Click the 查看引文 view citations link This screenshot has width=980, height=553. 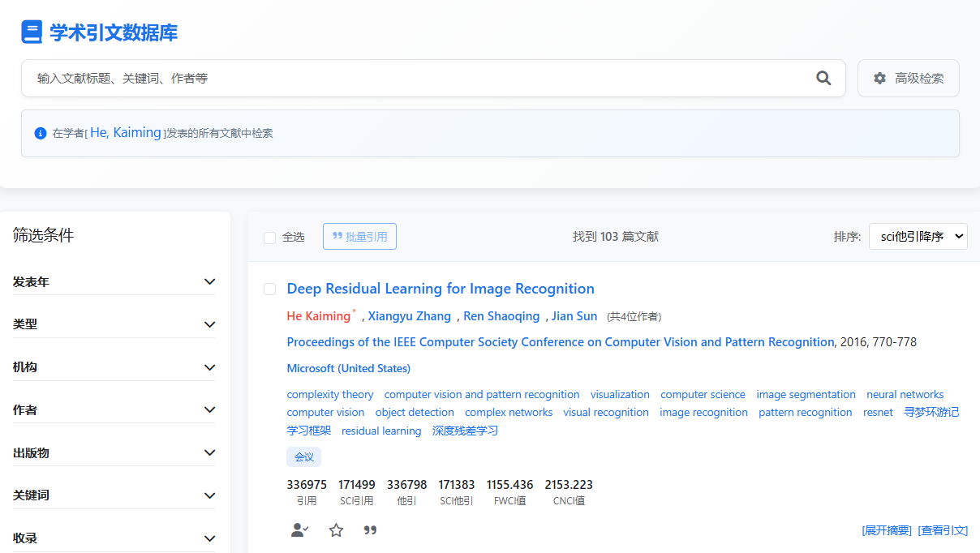pos(943,530)
